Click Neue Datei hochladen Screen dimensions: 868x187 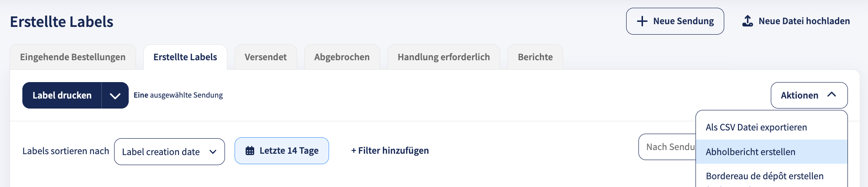coord(796,21)
